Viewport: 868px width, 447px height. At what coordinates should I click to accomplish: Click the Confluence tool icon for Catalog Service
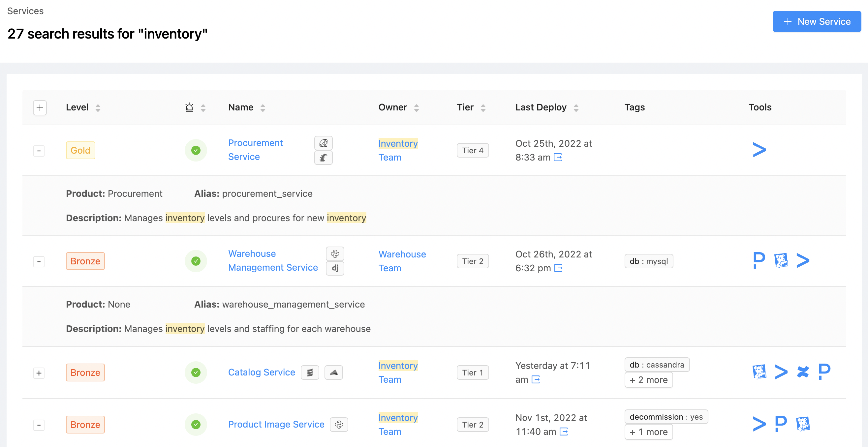[x=803, y=372]
